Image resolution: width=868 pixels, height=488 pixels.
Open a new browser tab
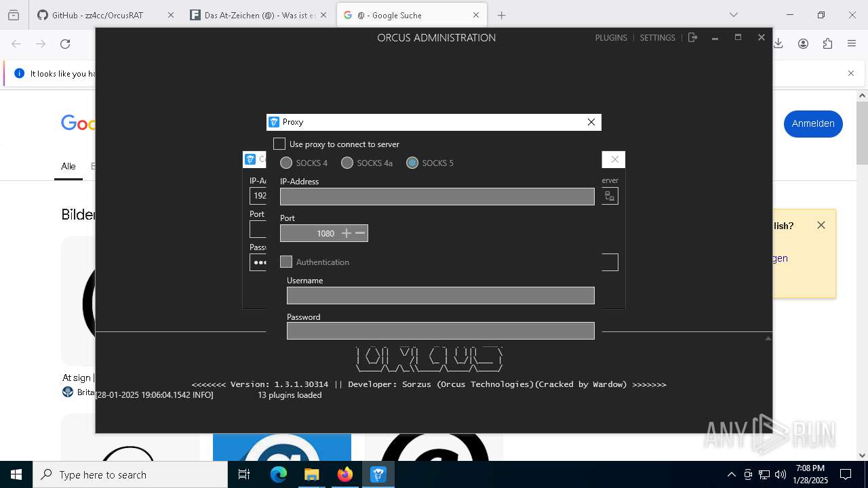[x=502, y=15]
